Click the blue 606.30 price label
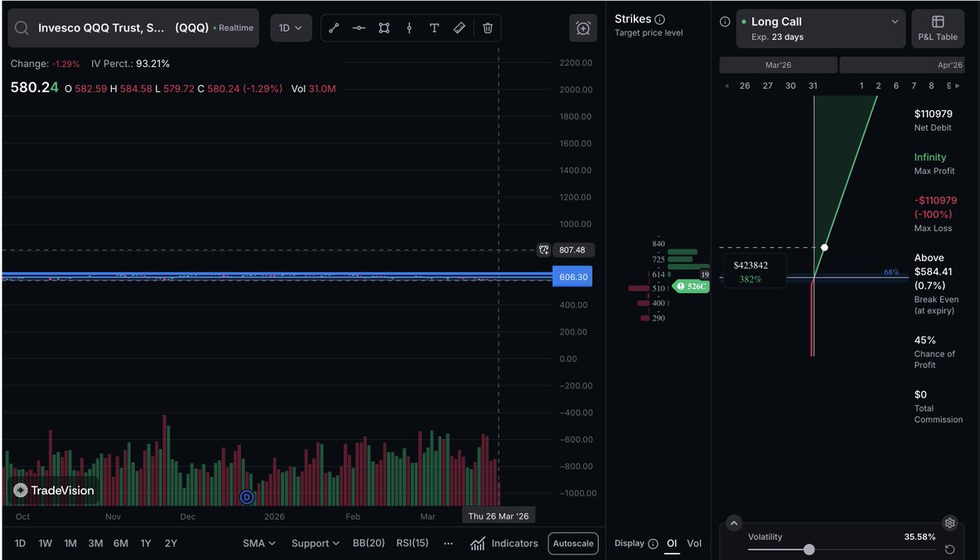Image resolution: width=980 pixels, height=560 pixels. click(x=572, y=278)
